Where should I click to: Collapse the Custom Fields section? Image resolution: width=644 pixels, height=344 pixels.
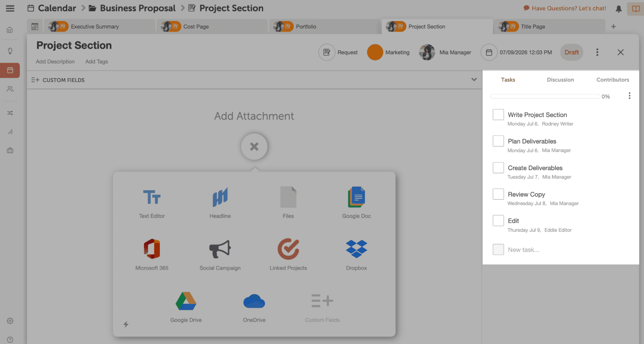pos(474,79)
